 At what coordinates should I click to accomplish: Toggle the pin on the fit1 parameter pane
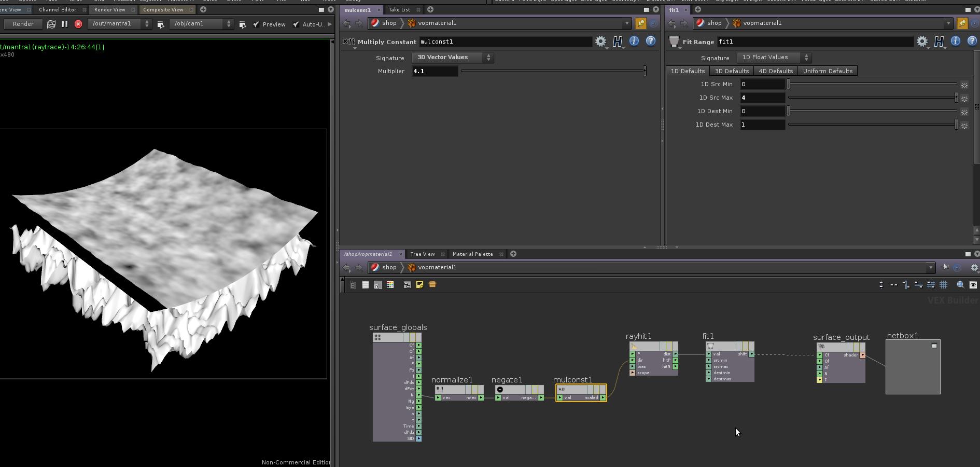pos(962,23)
